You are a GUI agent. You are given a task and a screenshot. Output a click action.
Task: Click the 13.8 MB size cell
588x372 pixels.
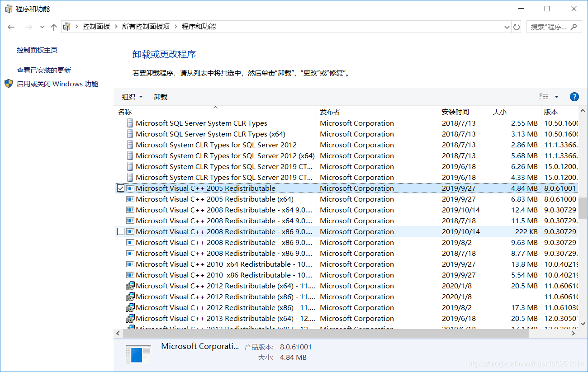525,264
